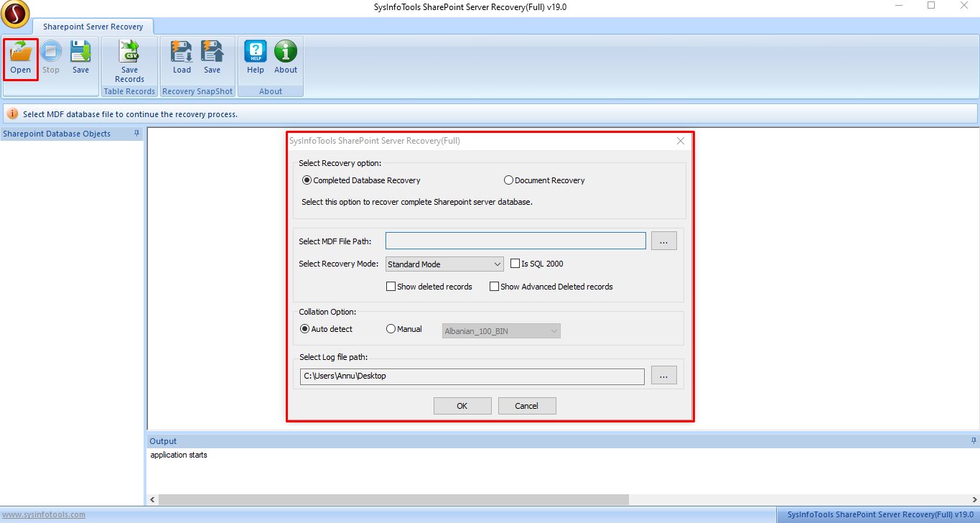The height and width of the screenshot is (523, 980).
Task: Close the recovery options dialog
Action: [681, 141]
